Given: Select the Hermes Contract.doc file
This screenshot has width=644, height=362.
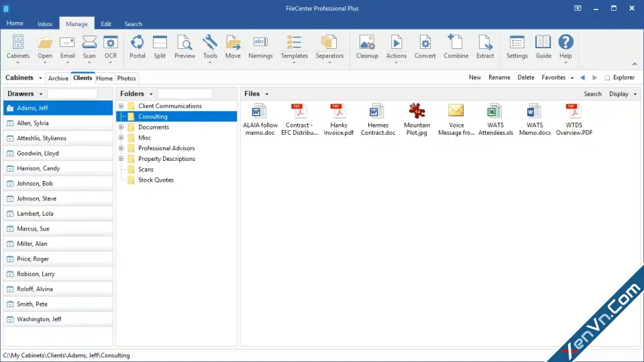Looking at the screenshot, I should [378, 119].
